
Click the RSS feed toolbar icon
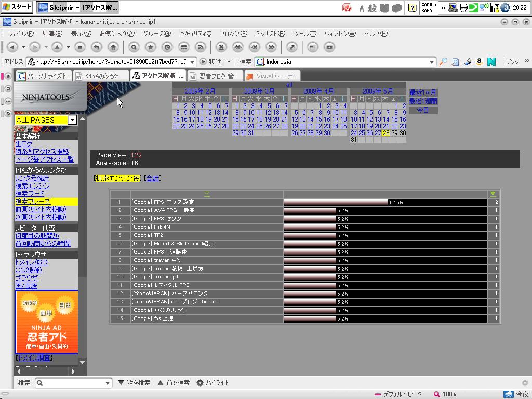pos(200,47)
